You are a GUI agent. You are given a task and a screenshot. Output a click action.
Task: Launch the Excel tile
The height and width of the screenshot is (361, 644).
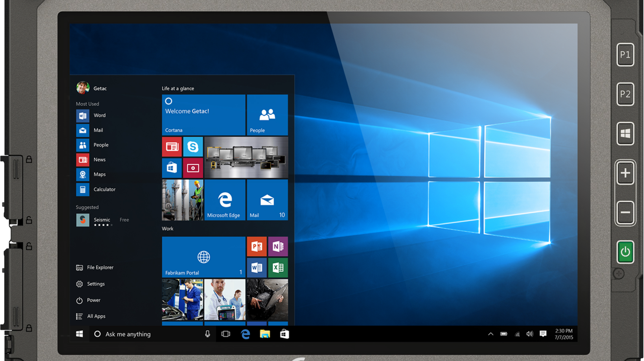point(278,267)
